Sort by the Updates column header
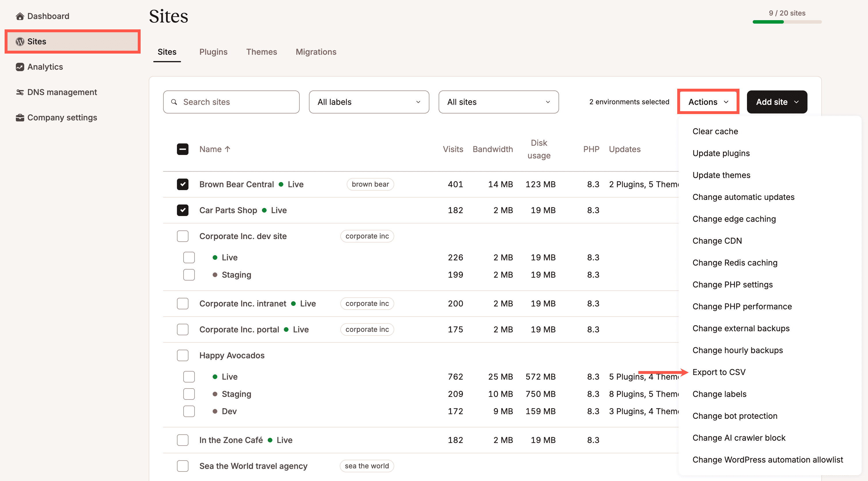The width and height of the screenshot is (868, 481). pyautogui.click(x=624, y=149)
